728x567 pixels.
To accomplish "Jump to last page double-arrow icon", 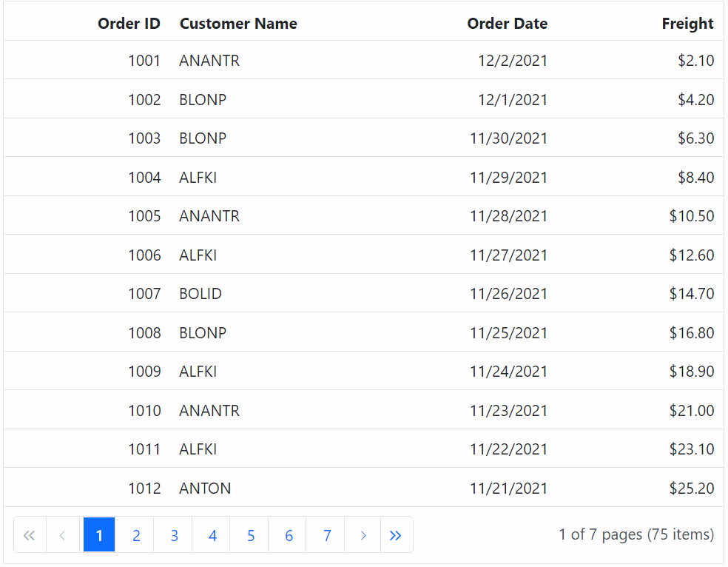I will tap(396, 535).
